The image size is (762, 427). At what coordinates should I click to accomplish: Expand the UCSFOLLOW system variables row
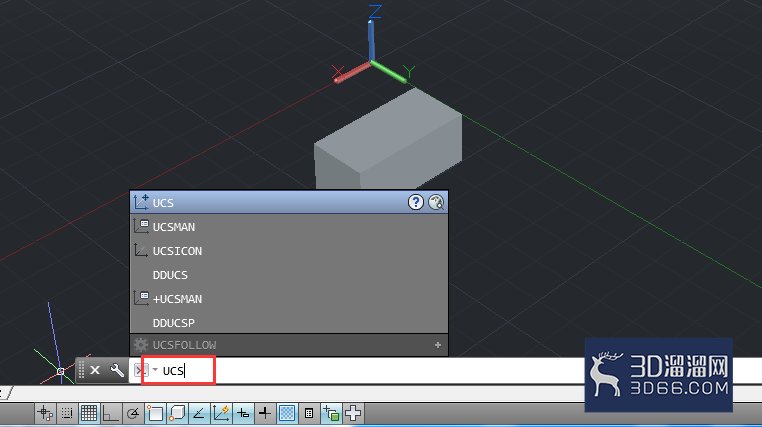click(x=438, y=345)
